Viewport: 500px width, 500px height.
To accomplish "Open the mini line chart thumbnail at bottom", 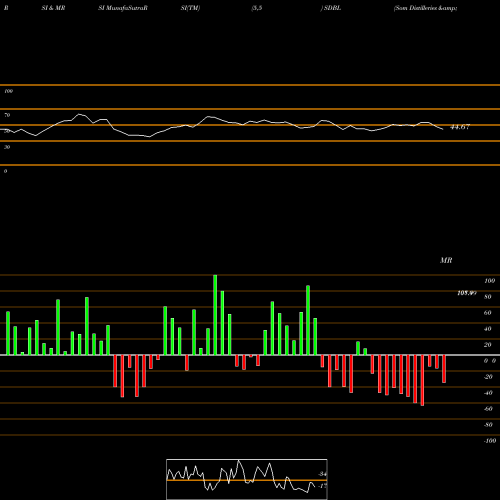I will pos(247,479).
